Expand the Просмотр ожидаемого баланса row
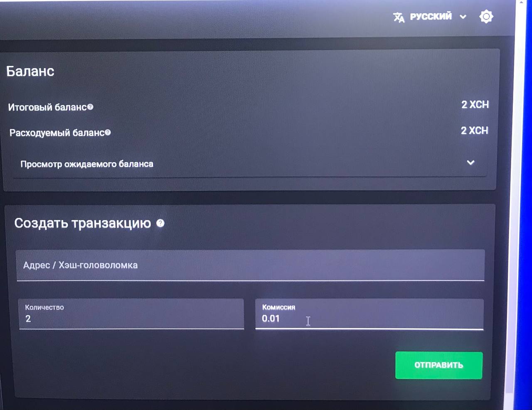The height and width of the screenshot is (410, 532). tap(249, 164)
